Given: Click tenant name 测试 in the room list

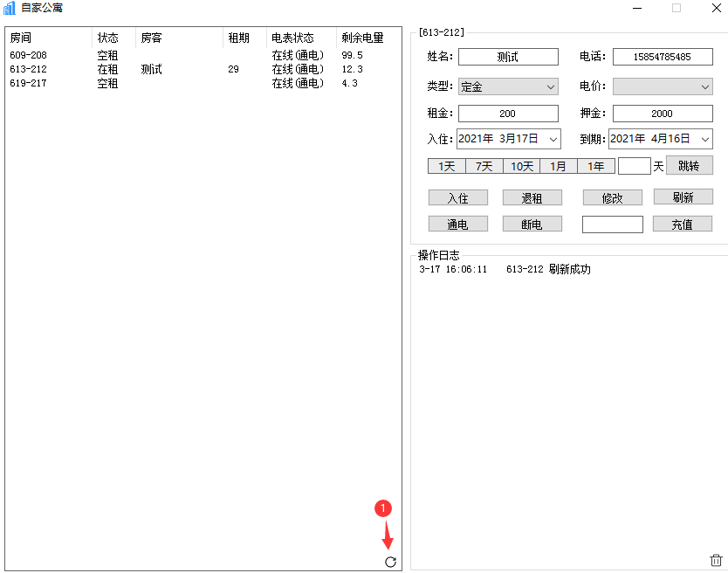Looking at the screenshot, I should pos(151,69).
